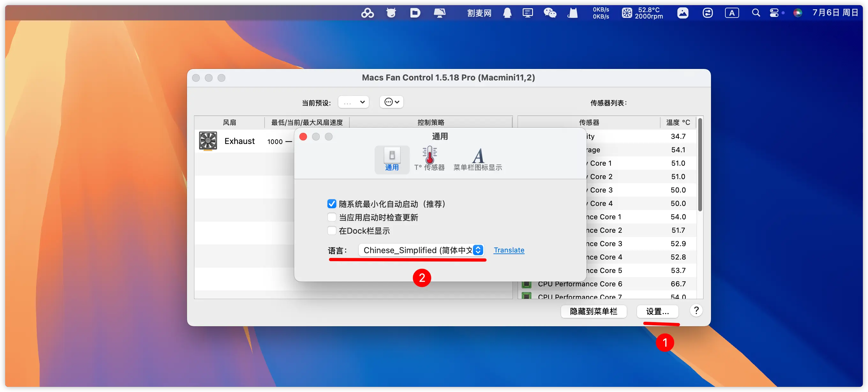Select the CPU Performance Core 6 row
The width and height of the screenshot is (868, 392).
[x=607, y=284]
